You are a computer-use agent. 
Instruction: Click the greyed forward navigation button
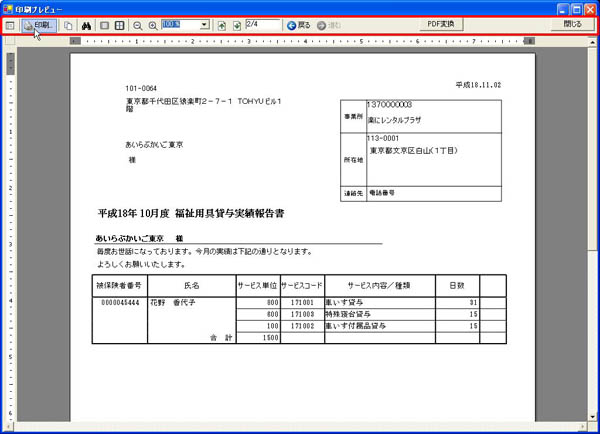[329, 25]
